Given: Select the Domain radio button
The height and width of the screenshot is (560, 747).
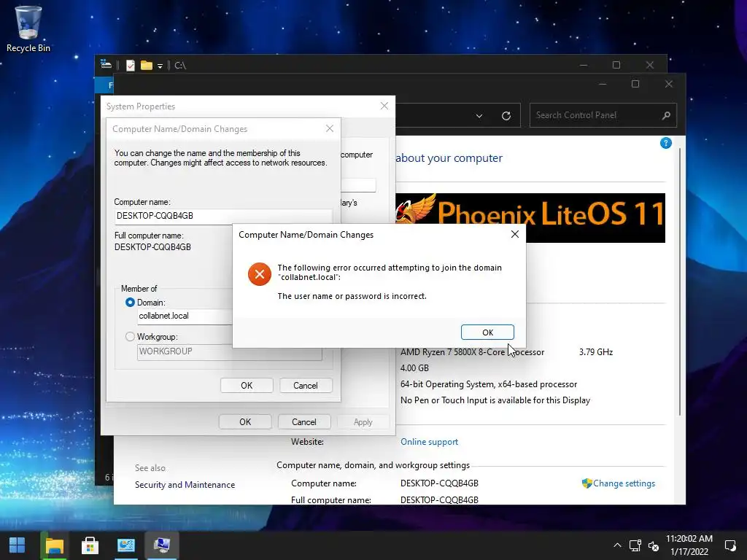Looking at the screenshot, I should 130,303.
